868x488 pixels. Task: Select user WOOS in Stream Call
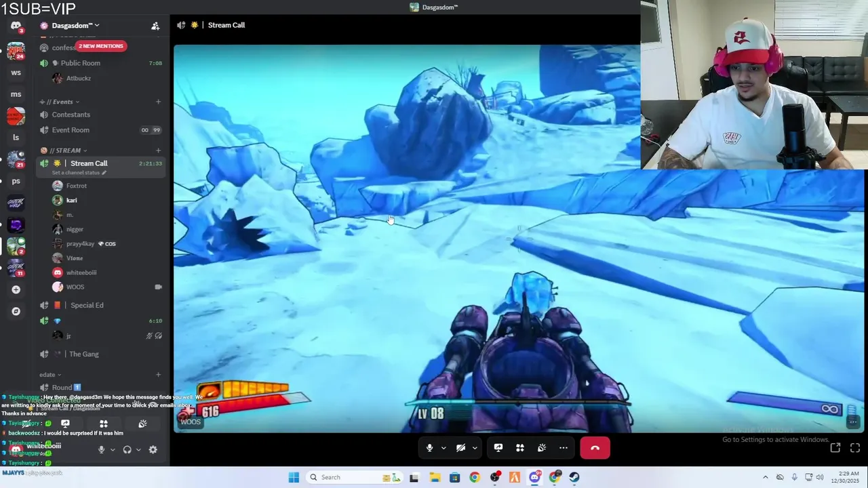click(75, 287)
